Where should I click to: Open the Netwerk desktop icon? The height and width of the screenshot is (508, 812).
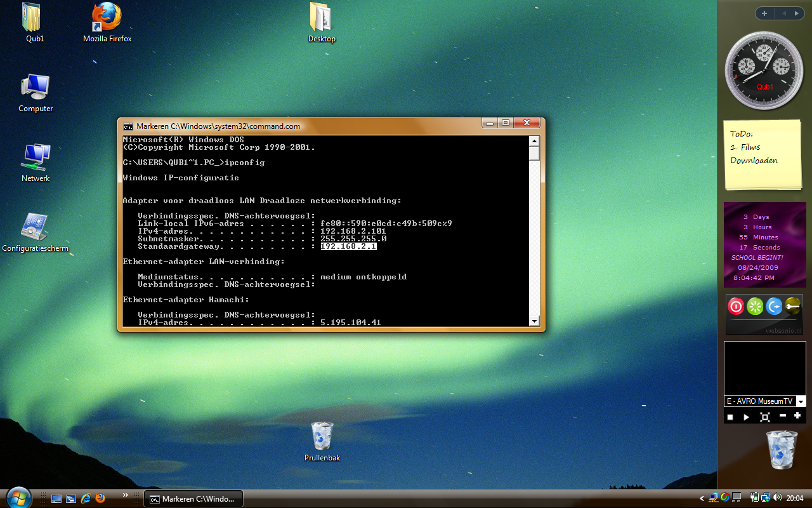tap(36, 163)
